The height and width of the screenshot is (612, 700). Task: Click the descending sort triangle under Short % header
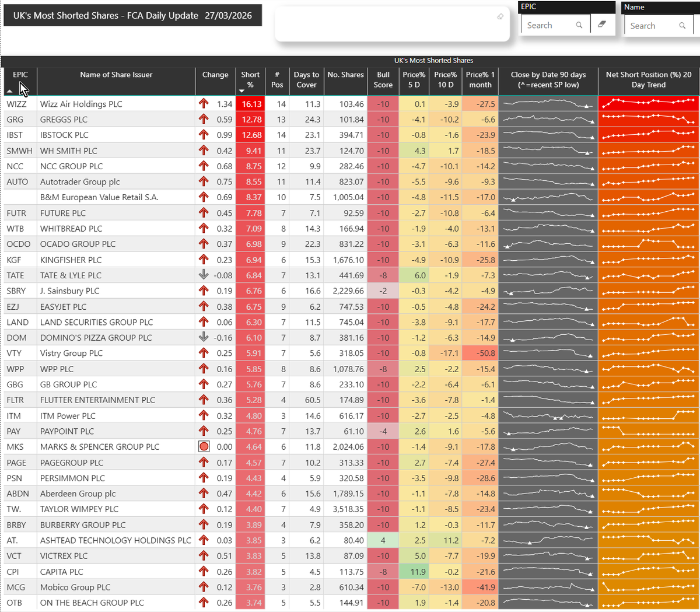click(x=242, y=92)
